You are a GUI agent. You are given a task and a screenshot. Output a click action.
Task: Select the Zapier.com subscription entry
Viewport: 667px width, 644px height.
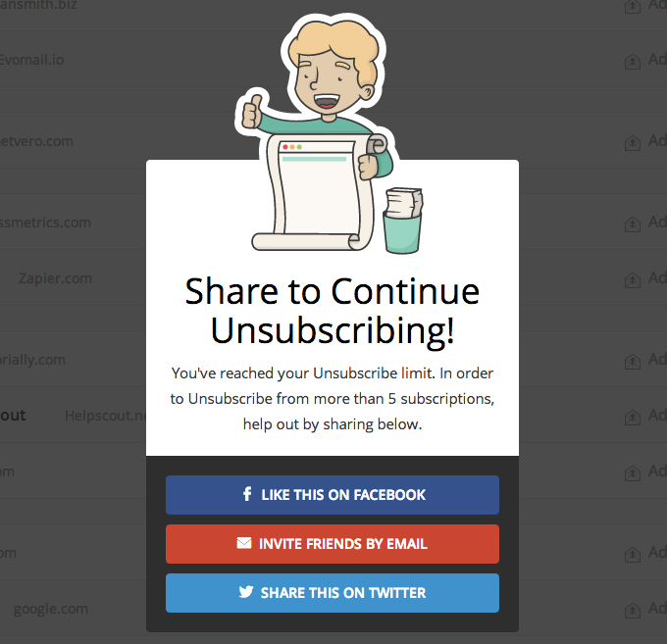click(55, 278)
